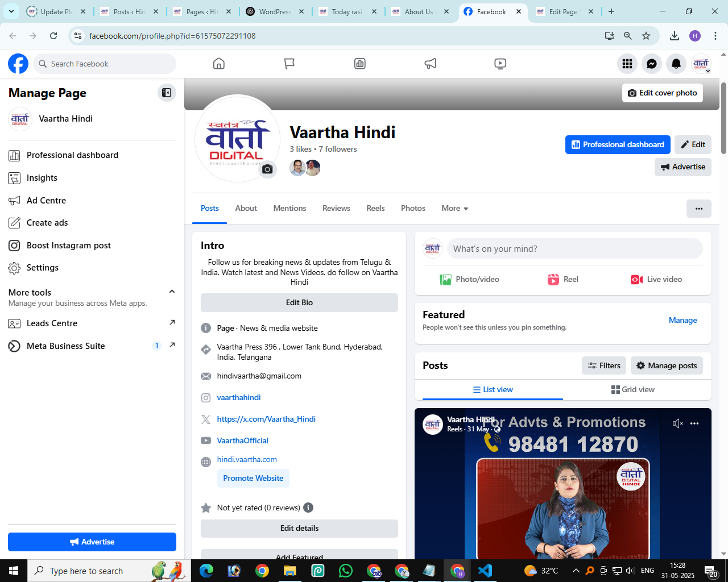Select the Posts tab
Viewport: 728px width, 582px height.
(210, 209)
